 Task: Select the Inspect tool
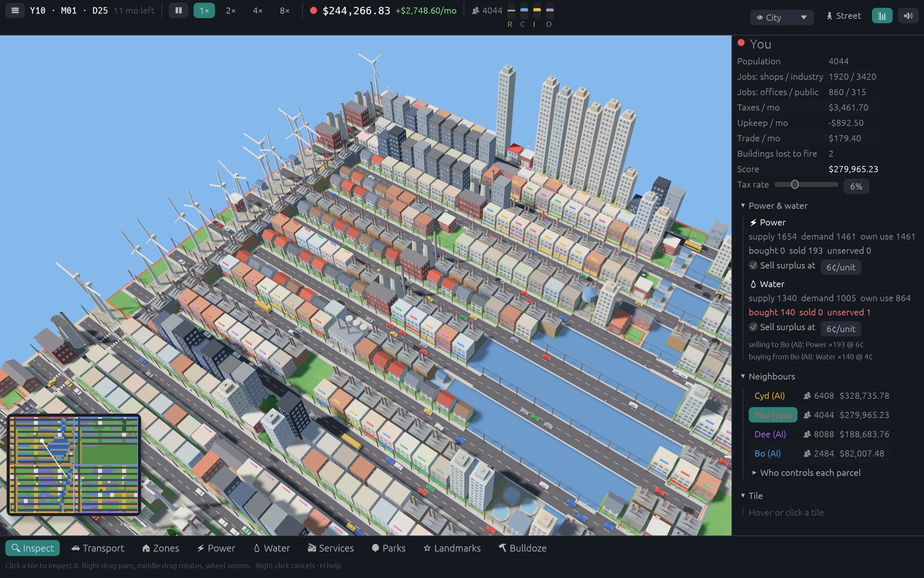point(32,548)
